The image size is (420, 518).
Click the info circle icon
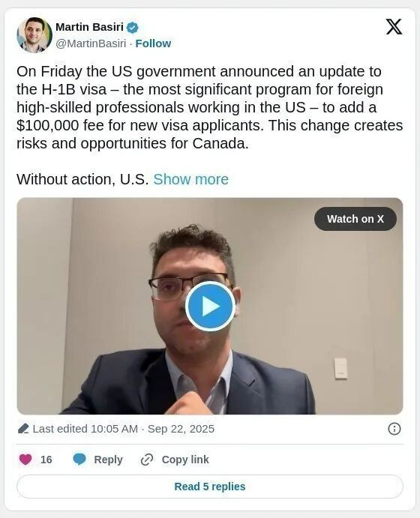coord(394,429)
